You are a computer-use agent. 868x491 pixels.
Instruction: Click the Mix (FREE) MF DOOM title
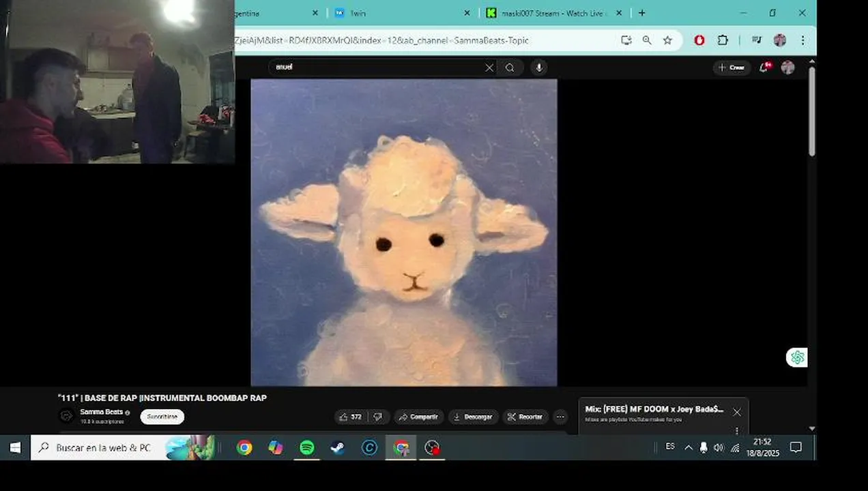tap(654, 409)
